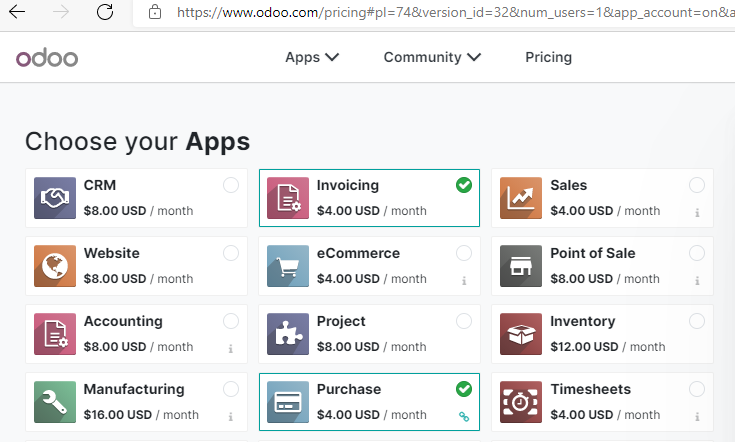Show info icon for Sales app
The width and height of the screenshot is (735, 442).
click(x=697, y=213)
